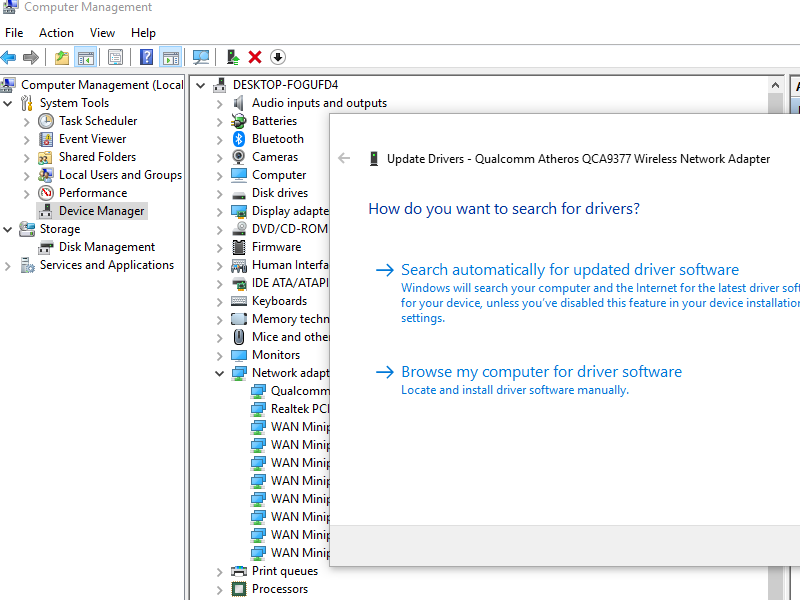Open the File menu

point(14,33)
